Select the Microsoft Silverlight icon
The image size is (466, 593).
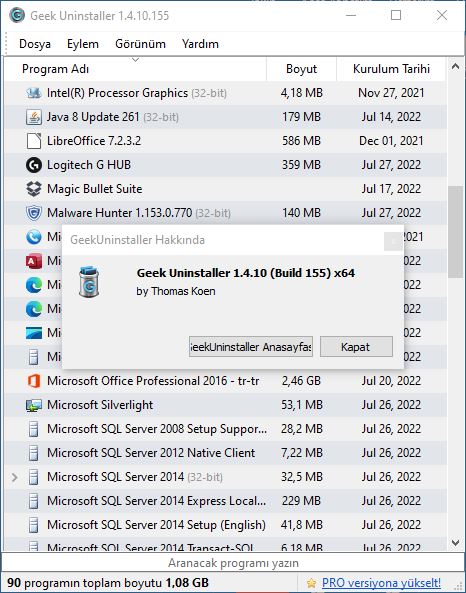pyautogui.click(x=34, y=405)
